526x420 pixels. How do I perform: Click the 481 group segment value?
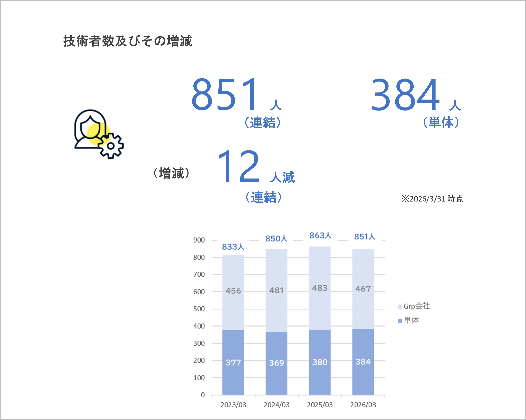click(276, 290)
